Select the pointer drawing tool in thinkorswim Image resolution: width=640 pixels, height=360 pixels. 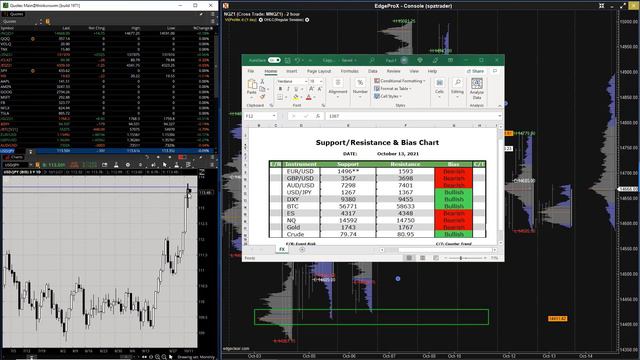(164, 165)
